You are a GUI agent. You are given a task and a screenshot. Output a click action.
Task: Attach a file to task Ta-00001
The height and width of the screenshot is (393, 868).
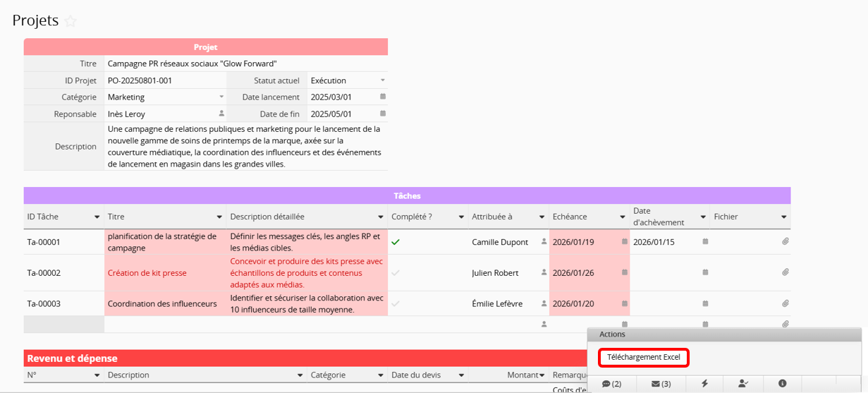785,242
